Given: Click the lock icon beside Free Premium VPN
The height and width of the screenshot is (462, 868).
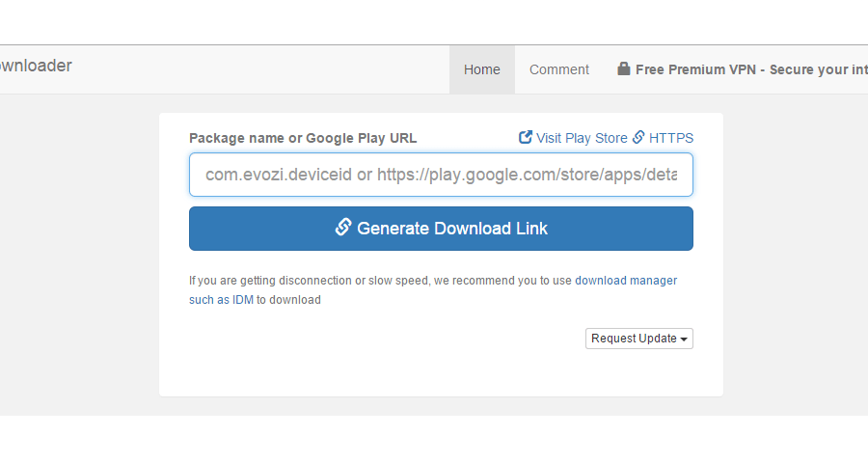Looking at the screenshot, I should coord(624,69).
